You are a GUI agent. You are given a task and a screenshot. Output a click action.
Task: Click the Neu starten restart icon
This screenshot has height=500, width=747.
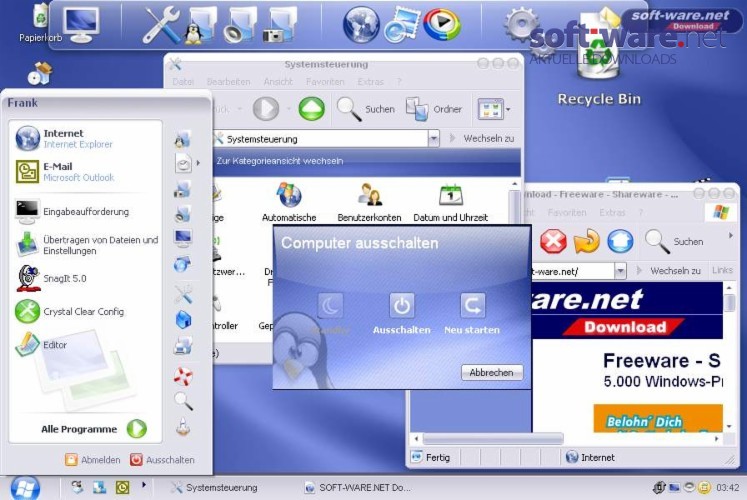coord(473,306)
